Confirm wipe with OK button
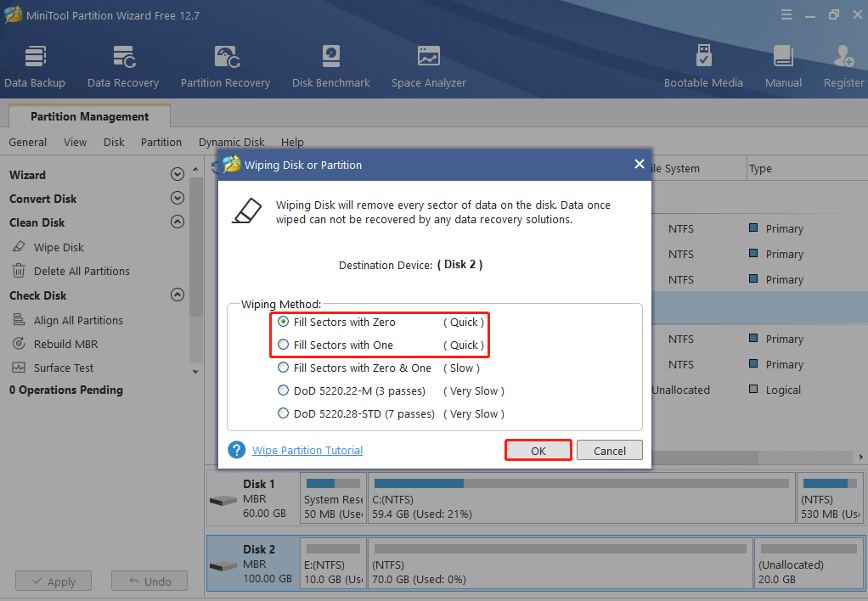868x601 pixels. click(538, 451)
